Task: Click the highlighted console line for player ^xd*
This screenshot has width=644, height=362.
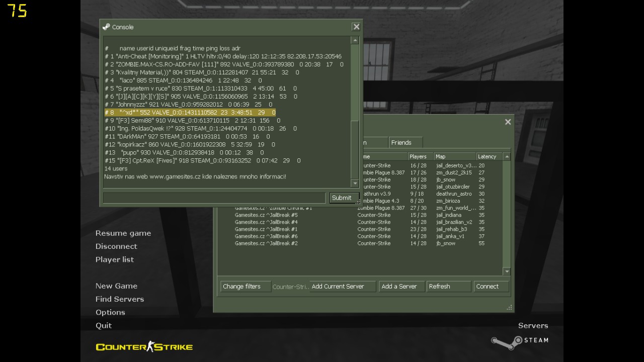Action: pos(190,112)
